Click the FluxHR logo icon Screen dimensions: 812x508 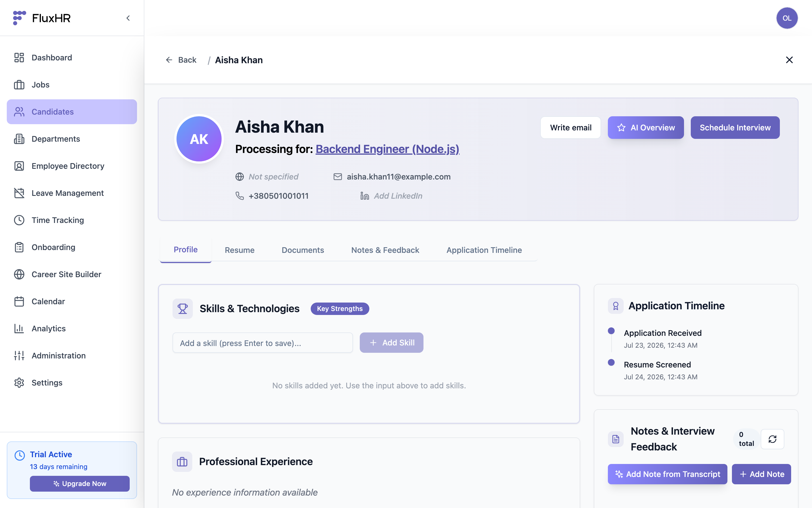pyautogui.click(x=19, y=18)
